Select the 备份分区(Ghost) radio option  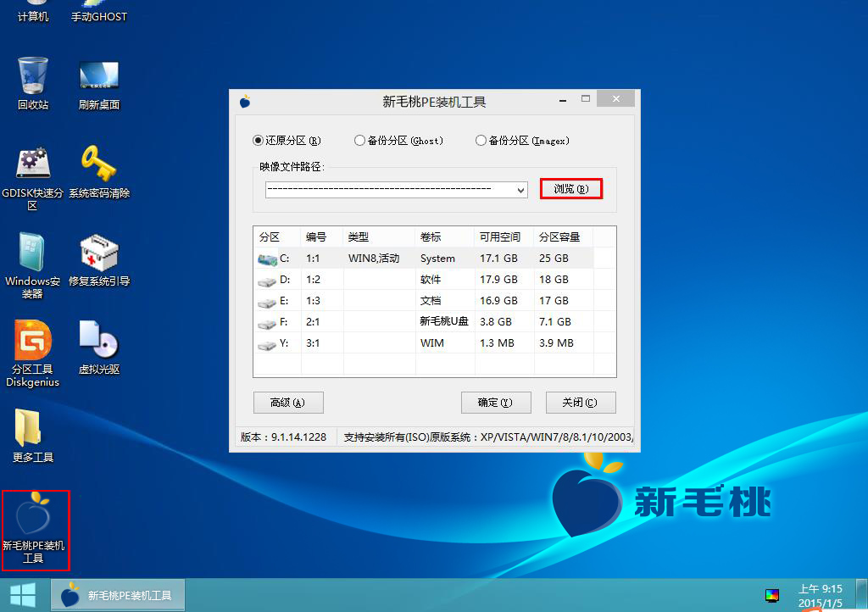(x=398, y=141)
